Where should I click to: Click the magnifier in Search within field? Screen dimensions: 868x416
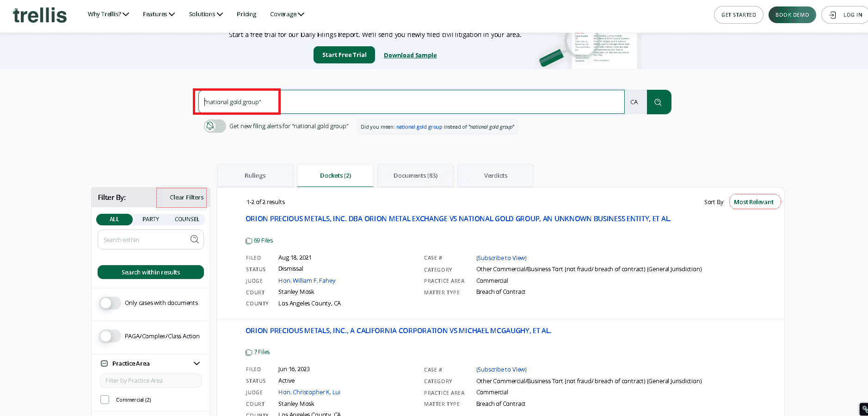195,239
